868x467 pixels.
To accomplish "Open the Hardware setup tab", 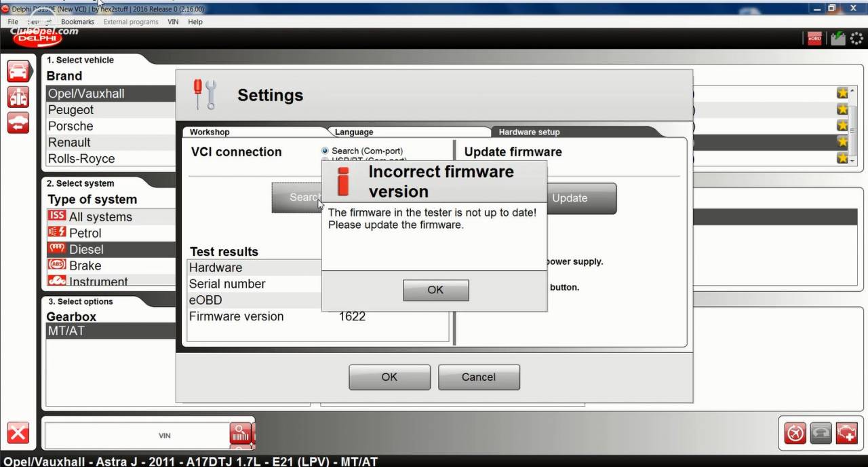I will point(530,132).
